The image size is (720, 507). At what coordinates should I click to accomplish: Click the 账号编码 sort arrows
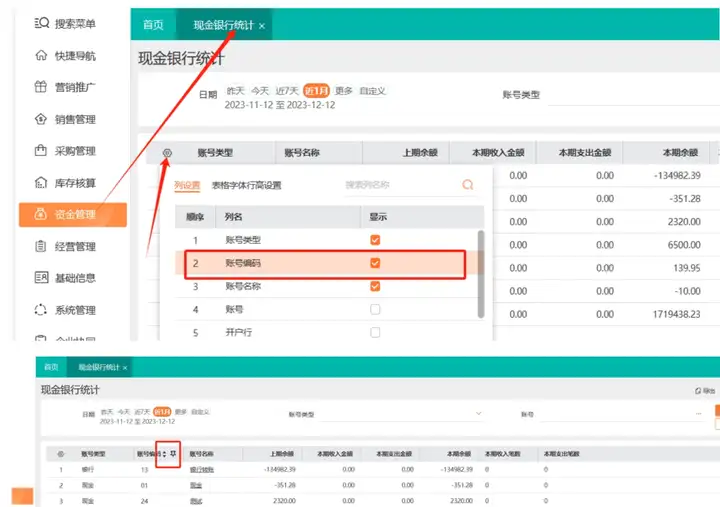pyautogui.click(x=164, y=454)
